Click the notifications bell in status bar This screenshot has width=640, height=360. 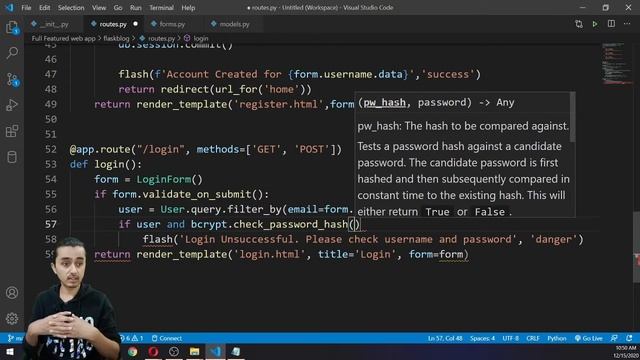point(629,338)
